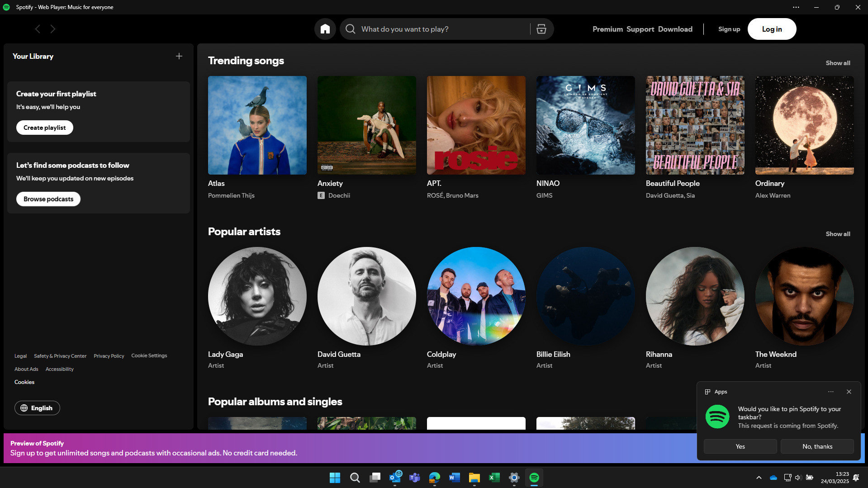Open the Browse icon beside search field

point(541,29)
